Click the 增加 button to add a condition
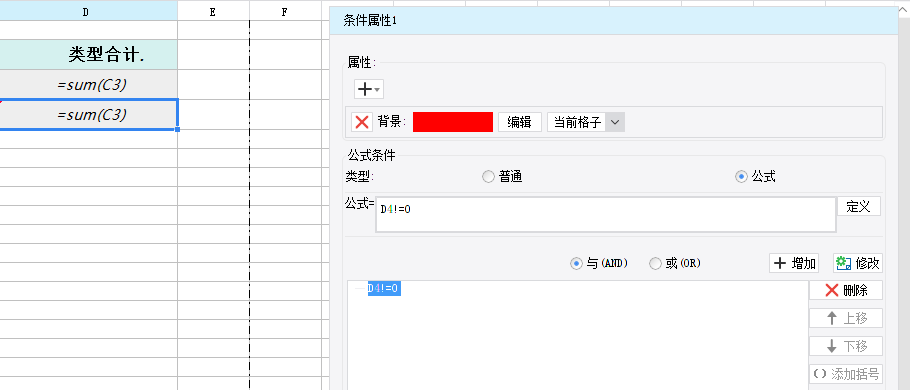The width and height of the screenshot is (910, 390). coord(794,263)
